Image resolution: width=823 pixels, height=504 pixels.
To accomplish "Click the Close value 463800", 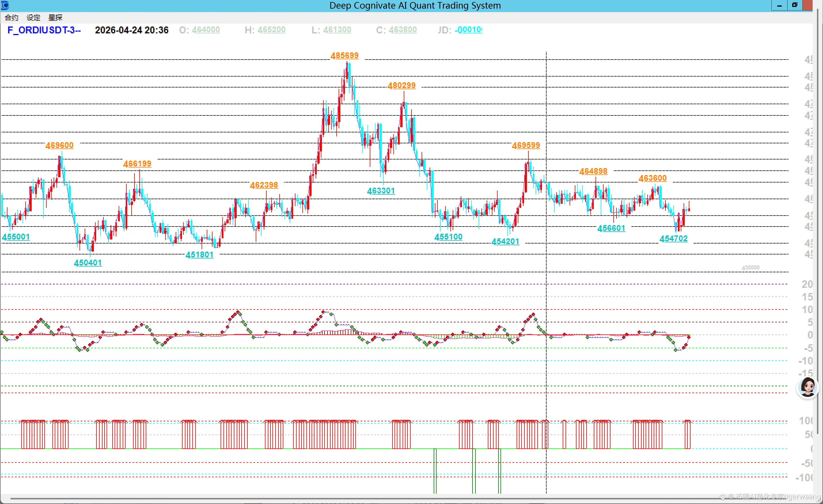I will [403, 30].
